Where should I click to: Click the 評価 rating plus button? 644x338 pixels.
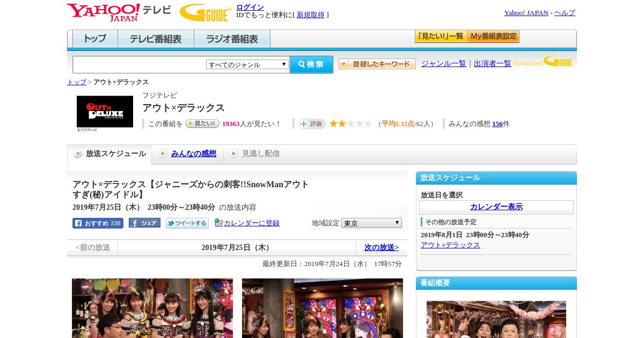(312, 124)
